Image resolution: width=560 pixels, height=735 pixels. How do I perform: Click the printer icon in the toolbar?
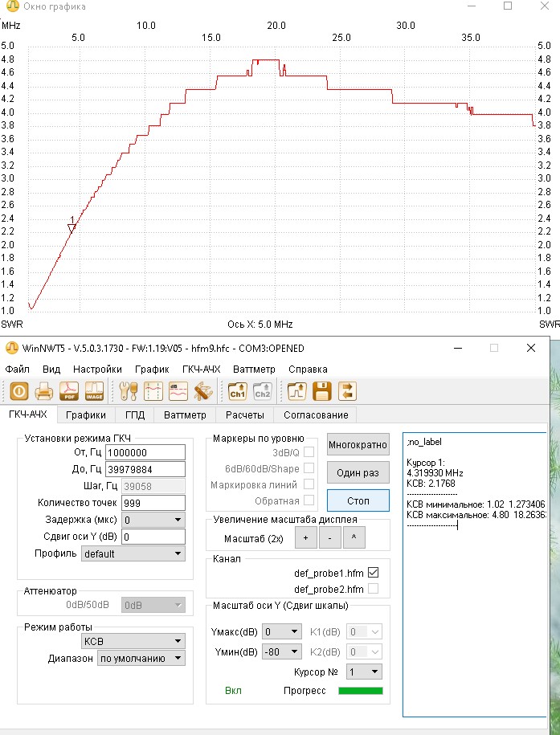click(x=43, y=391)
